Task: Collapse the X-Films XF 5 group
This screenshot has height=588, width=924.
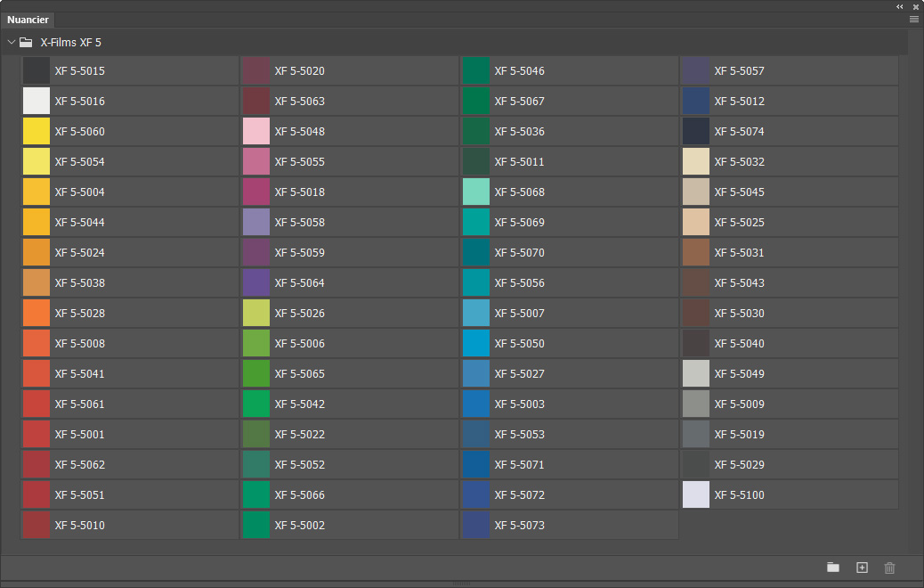Action: (x=12, y=43)
